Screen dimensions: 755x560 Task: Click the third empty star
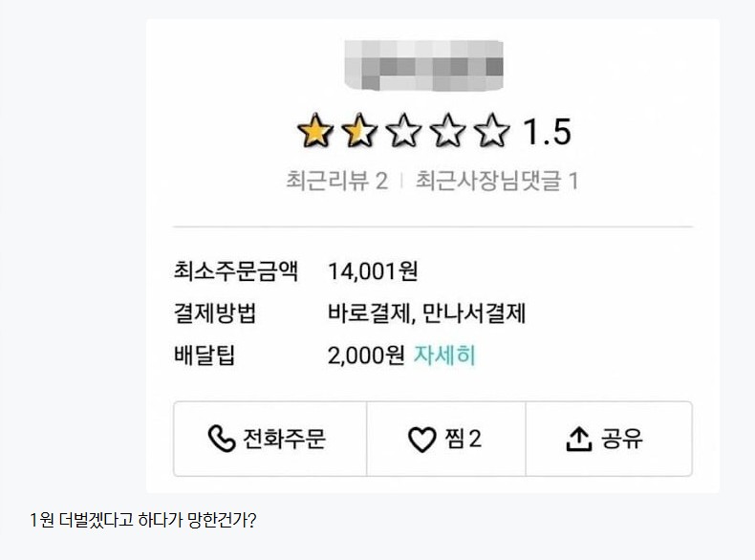(403, 132)
